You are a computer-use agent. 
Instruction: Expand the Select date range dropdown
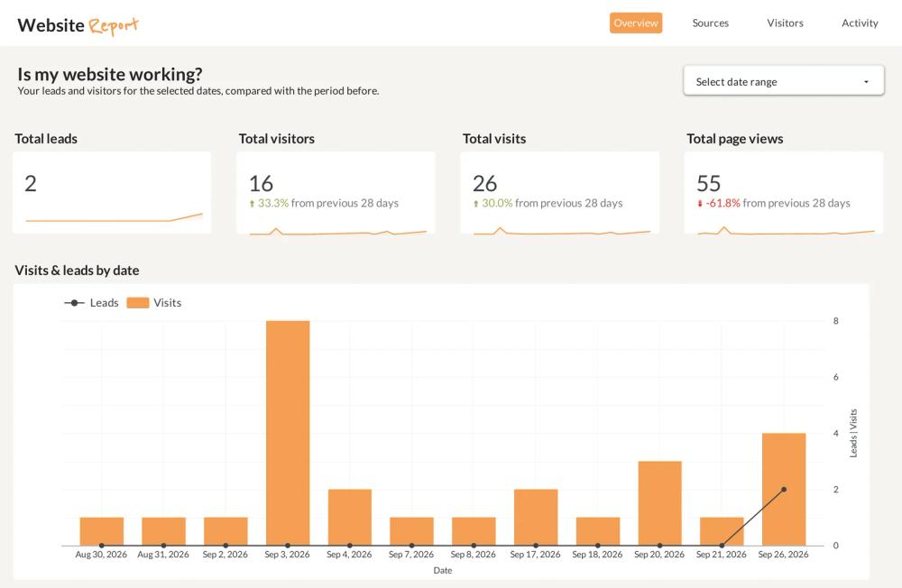784,81
